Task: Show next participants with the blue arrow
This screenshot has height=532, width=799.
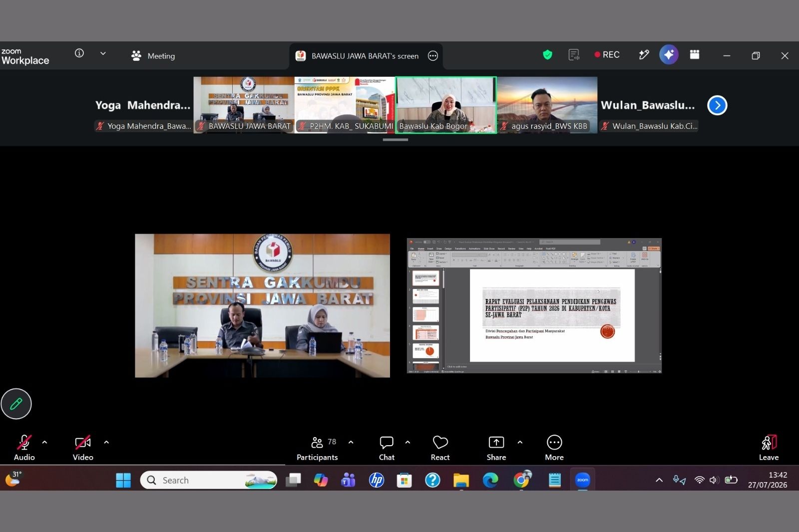Action: 717,105
